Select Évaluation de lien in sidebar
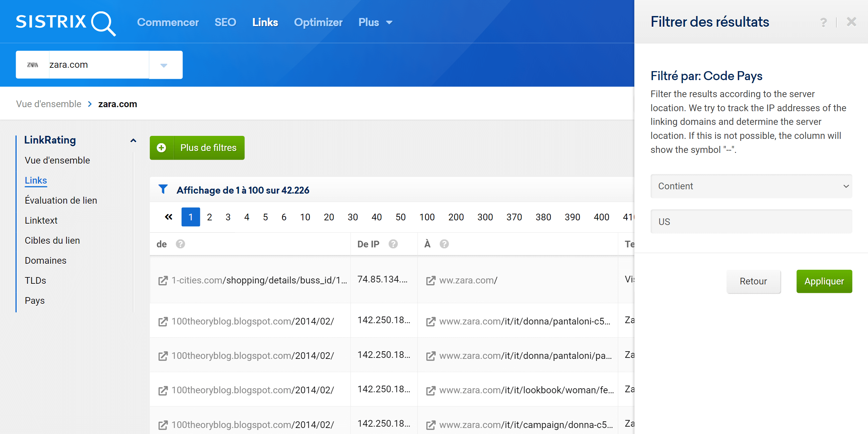Screen dimensions: 868x434 coord(61,201)
